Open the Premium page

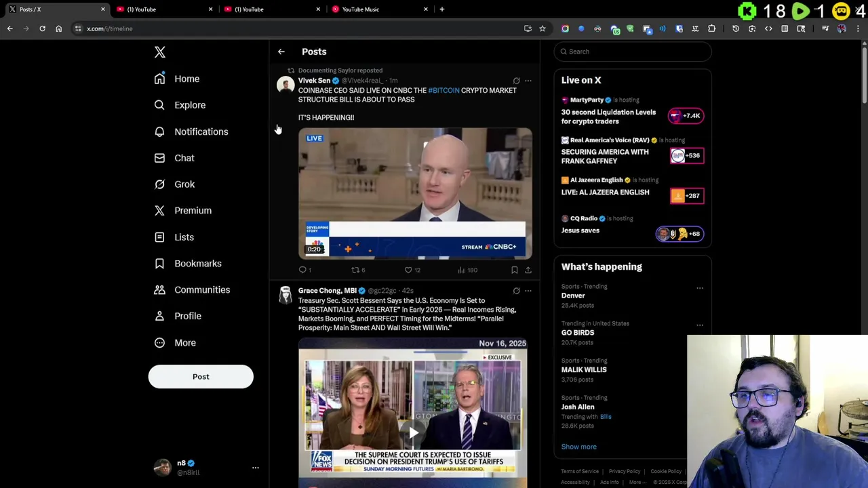coord(183,211)
